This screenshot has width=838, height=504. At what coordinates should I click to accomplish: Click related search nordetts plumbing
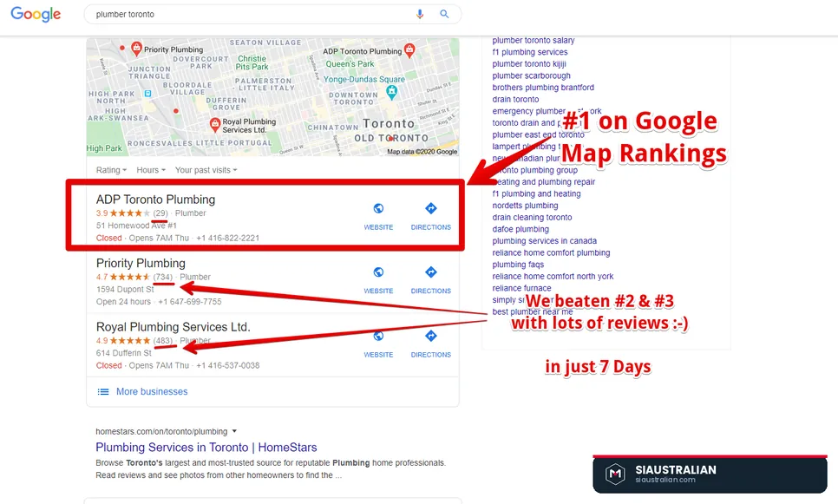pyautogui.click(x=525, y=206)
